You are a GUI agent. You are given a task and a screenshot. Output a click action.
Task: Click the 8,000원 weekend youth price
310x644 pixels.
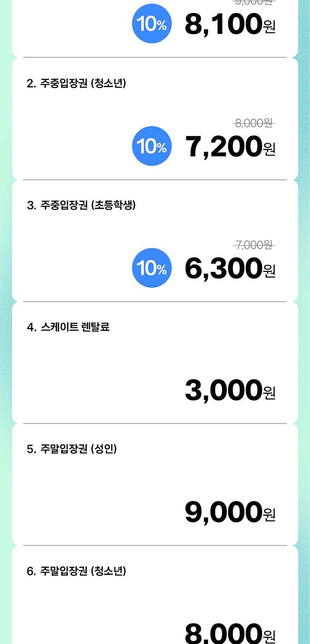(230, 634)
